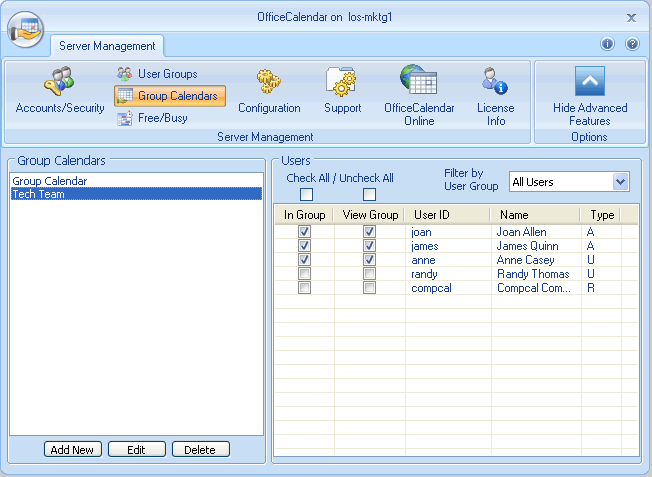Close the OfficeCalendar window
652x477 pixels.
[x=631, y=17]
